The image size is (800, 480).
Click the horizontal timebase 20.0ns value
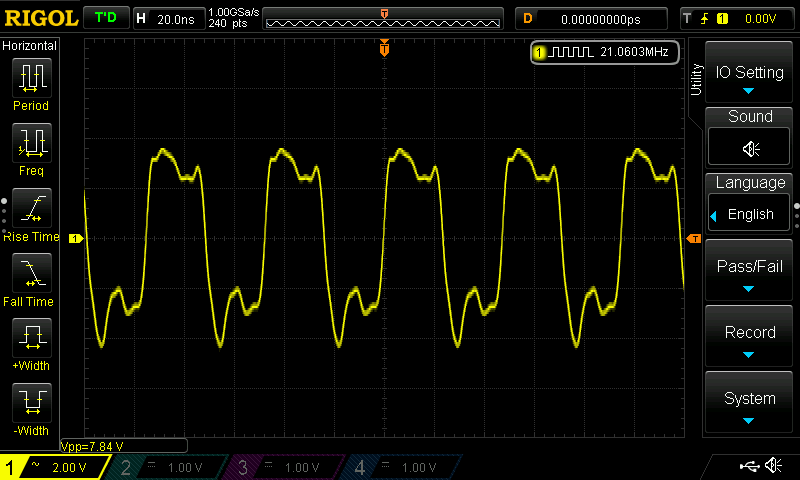[176, 19]
